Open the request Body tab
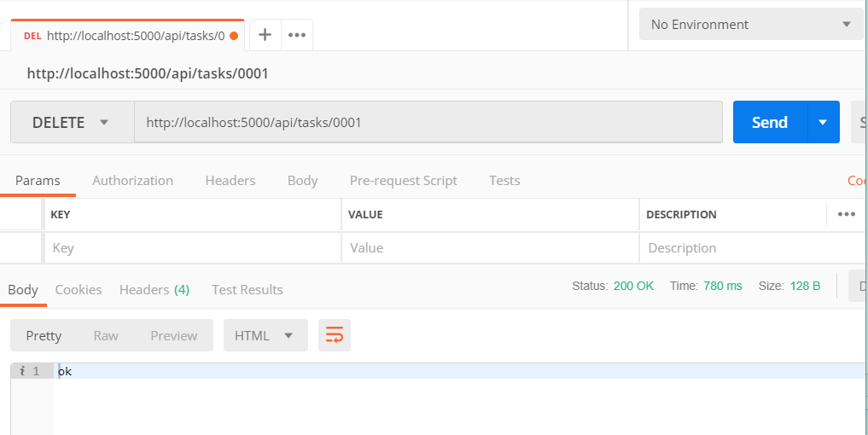868x435 pixels. click(303, 181)
